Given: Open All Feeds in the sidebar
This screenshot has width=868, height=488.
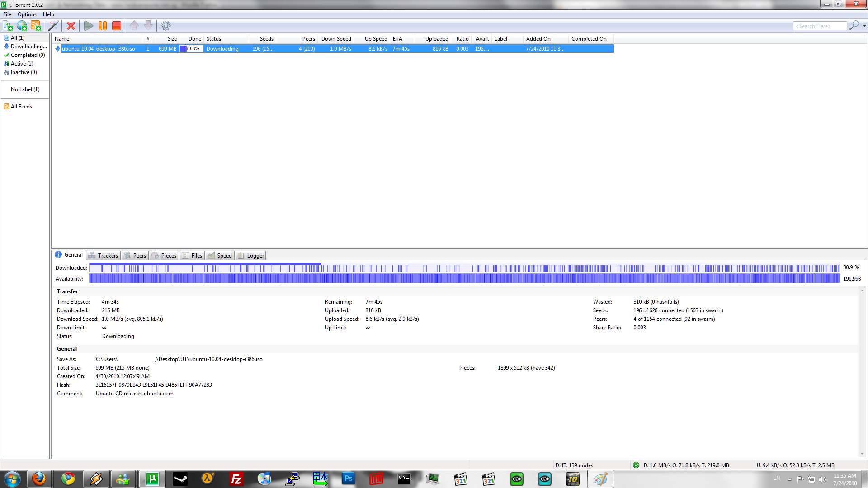Looking at the screenshot, I should point(18,107).
